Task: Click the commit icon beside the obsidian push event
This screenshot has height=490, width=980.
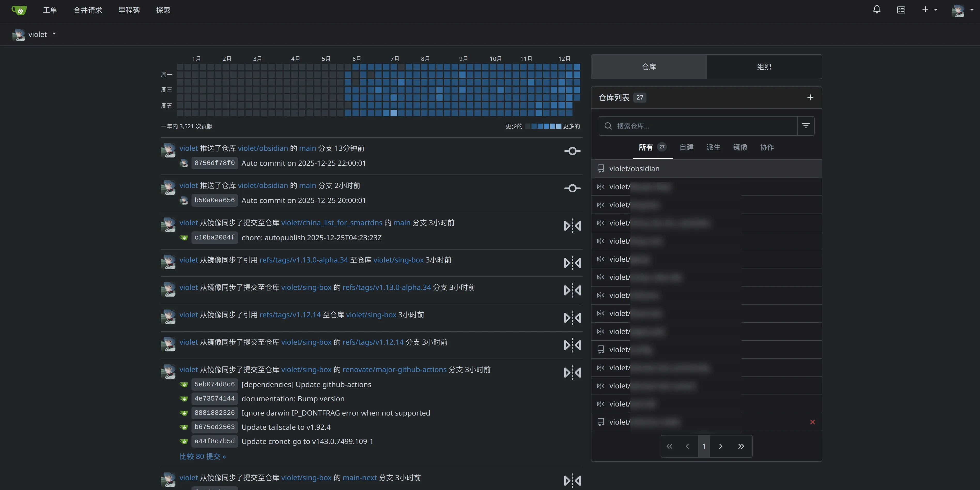Action: pyautogui.click(x=572, y=151)
